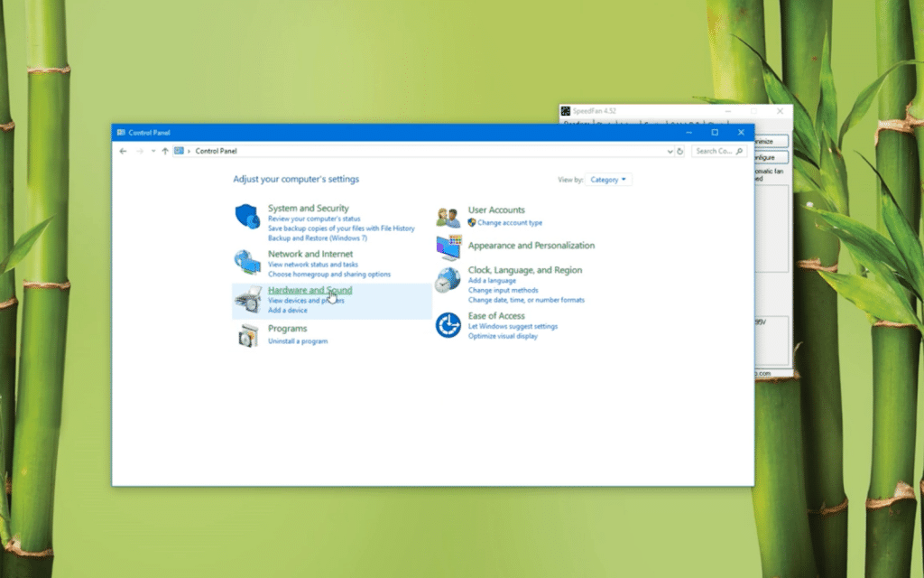Click the Network and Internet globe icon
The image size is (924, 578).
click(247, 262)
